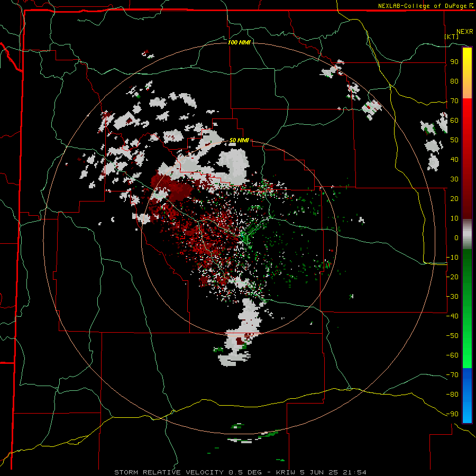476x476 pixels.
Task: Click the negative 70 value on the scale
Action: click(x=452, y=375)
